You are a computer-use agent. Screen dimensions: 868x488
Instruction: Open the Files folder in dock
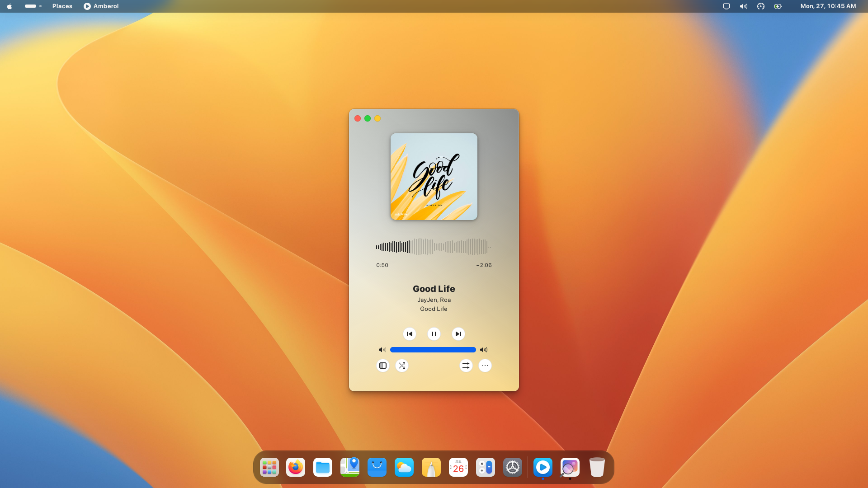click(323, 468)
